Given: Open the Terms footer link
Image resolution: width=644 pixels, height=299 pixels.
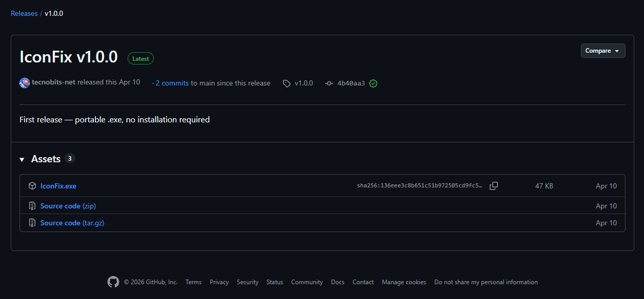Looking at the screenshot, I should pyautogui.click(x=194, y=282).
